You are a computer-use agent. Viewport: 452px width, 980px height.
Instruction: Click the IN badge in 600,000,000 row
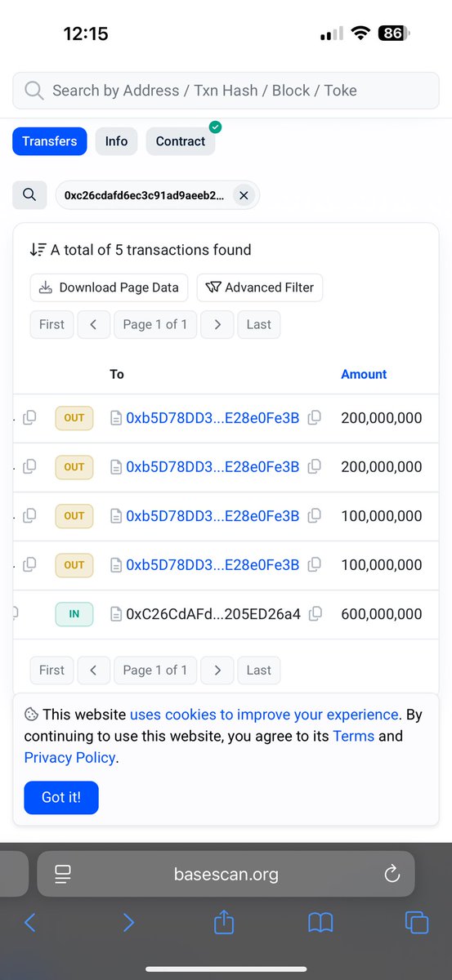[x=74, y=614]
